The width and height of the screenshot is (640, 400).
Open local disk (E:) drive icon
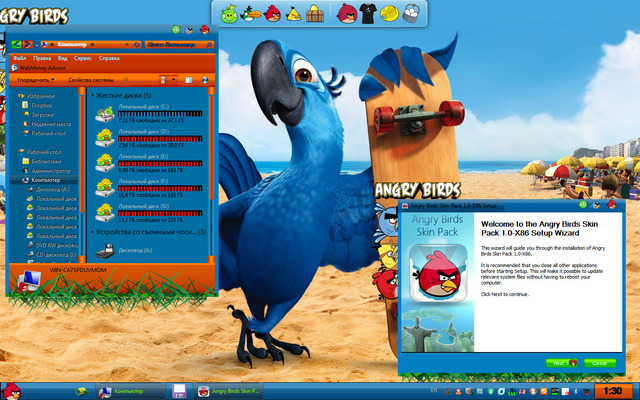[x=105, y=163]
